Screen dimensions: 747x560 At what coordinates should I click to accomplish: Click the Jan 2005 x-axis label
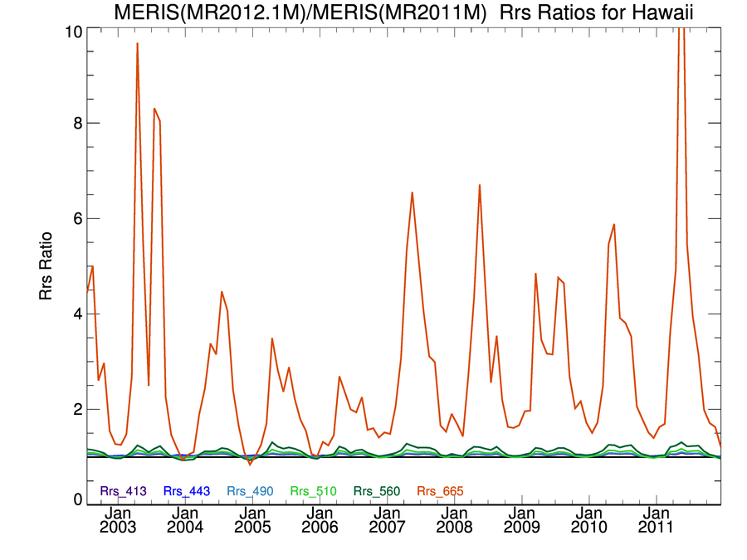252,520
